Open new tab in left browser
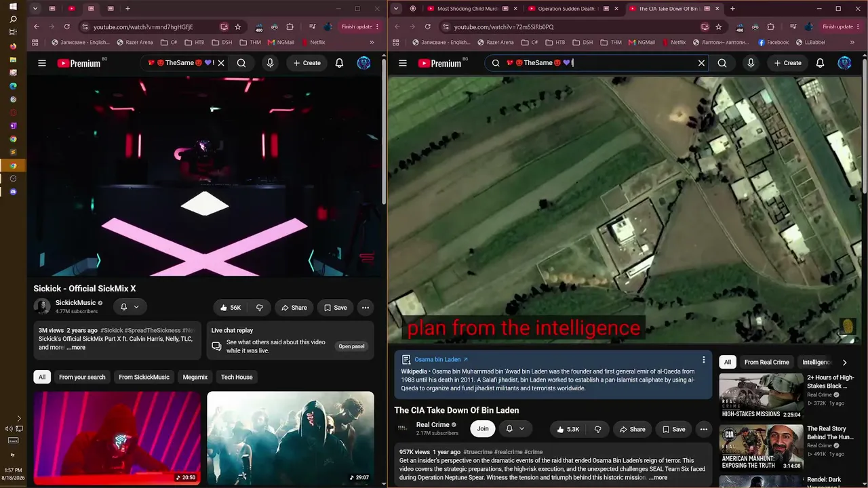Image resolution: width=868 pixels, height=488 pixels. [x=127, y=9]
